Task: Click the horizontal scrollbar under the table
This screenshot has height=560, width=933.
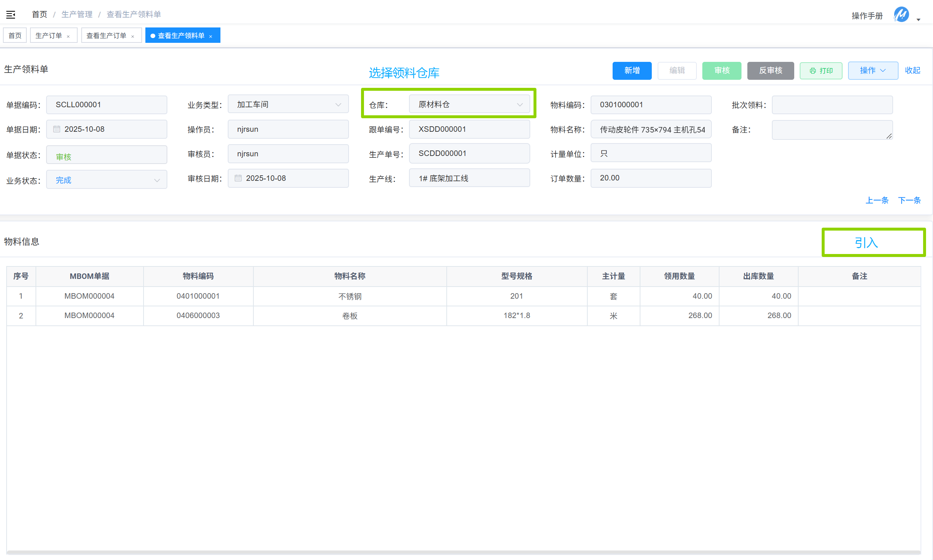Action: pyautogui.click(x=464, y=552)
